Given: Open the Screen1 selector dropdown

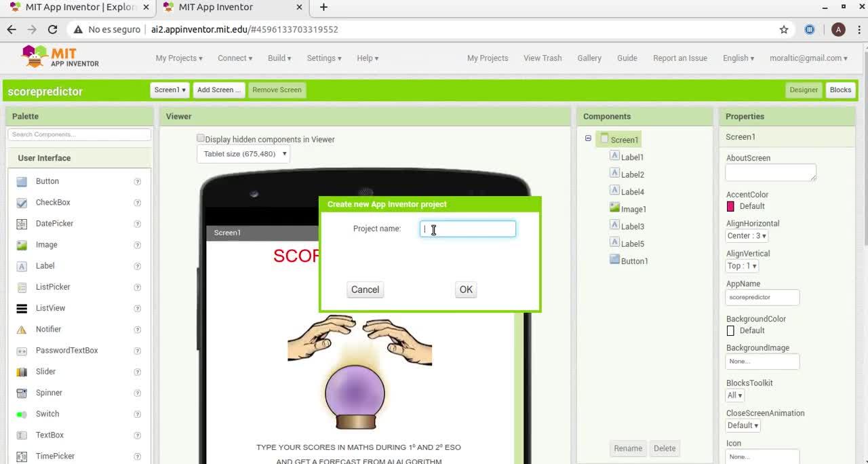Looking at the screenshot, I should pos(170,90).
